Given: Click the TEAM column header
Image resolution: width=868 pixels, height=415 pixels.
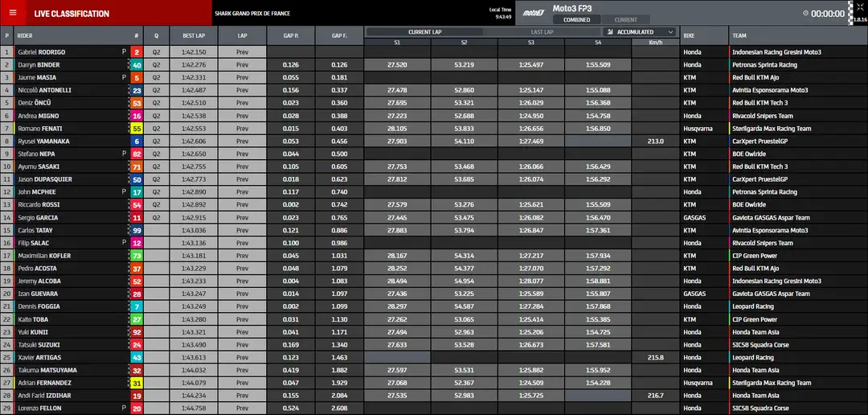Looking at the screenshot, I should pyautogui.click(x=798, y=35).
